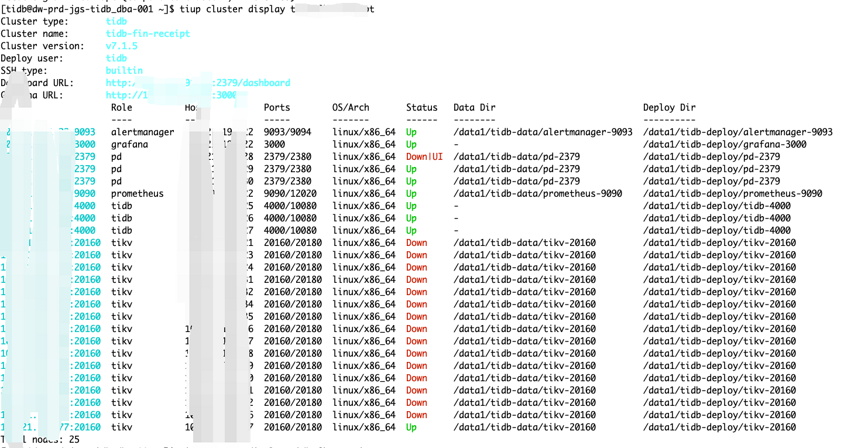Select the alertmanager role cell

tap(143, 132)
